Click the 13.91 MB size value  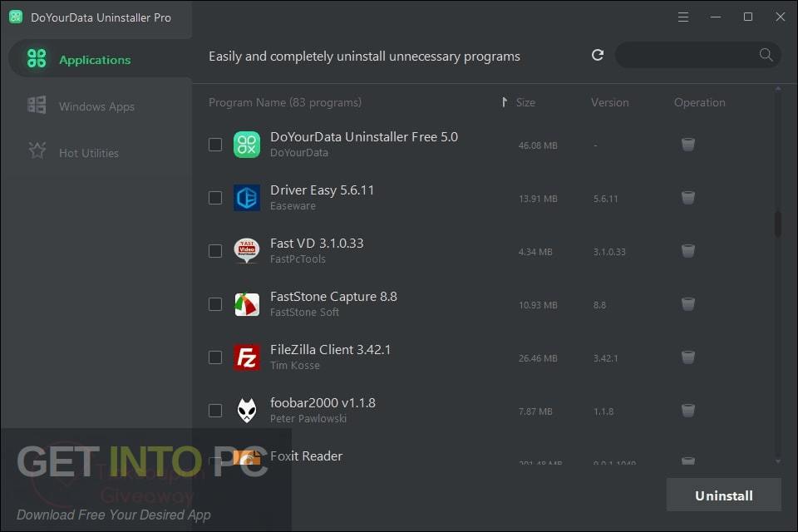538,199
